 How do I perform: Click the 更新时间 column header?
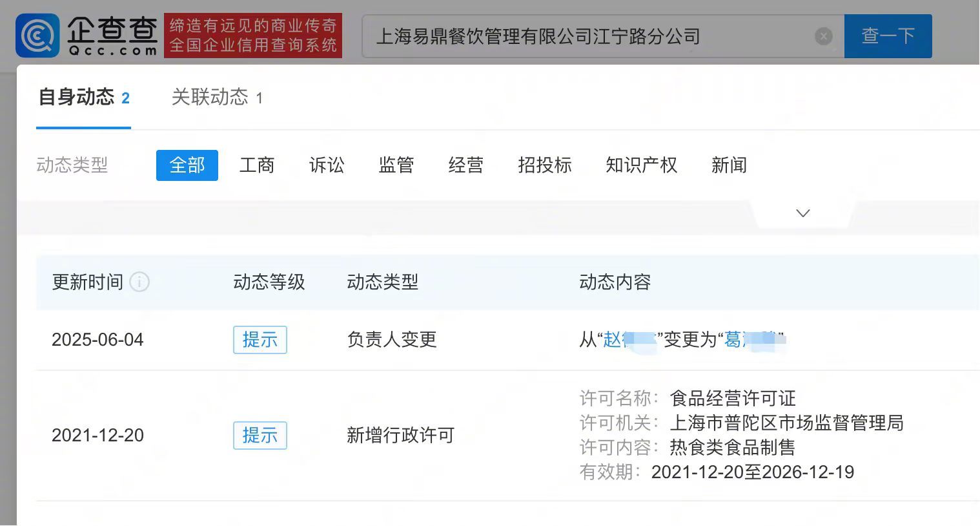(x=88, y=282)
